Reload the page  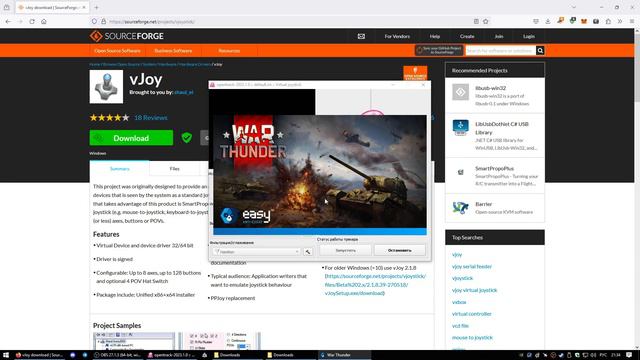point(32,21)
